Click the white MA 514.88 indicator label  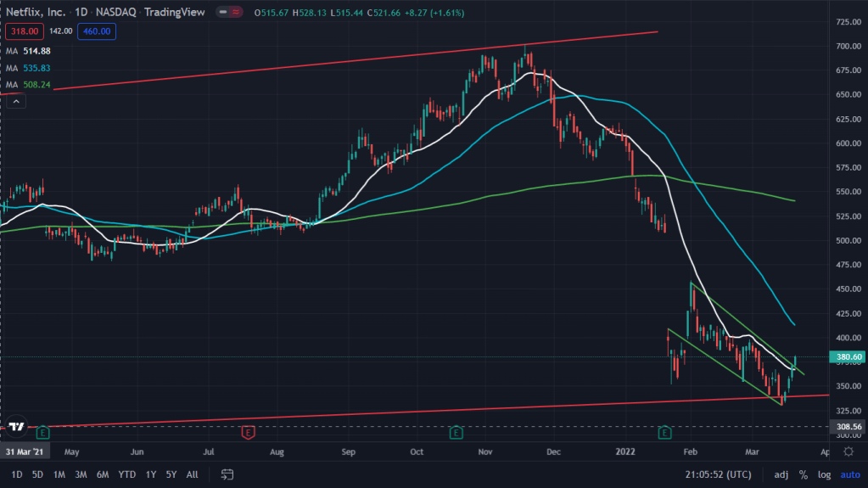pyautogui.click(x=29, y=51)
